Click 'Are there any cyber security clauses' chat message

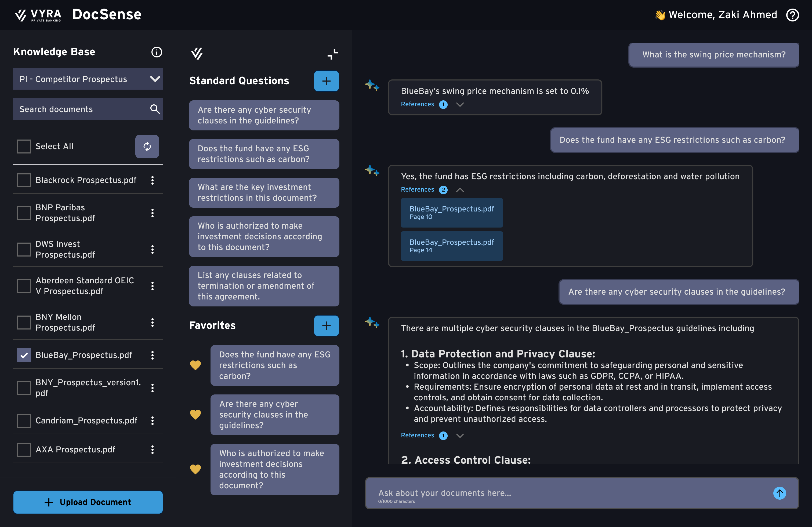tap(679, 292)
